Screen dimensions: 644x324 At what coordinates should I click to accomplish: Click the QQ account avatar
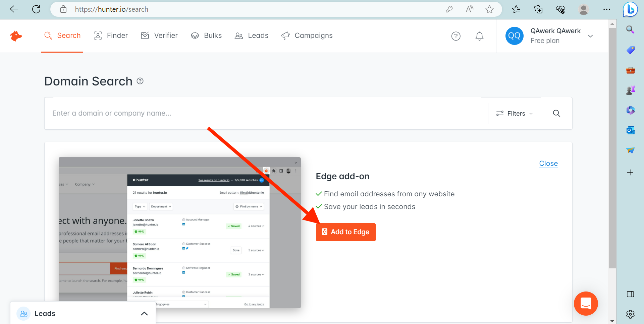click(x=514, y=36)
